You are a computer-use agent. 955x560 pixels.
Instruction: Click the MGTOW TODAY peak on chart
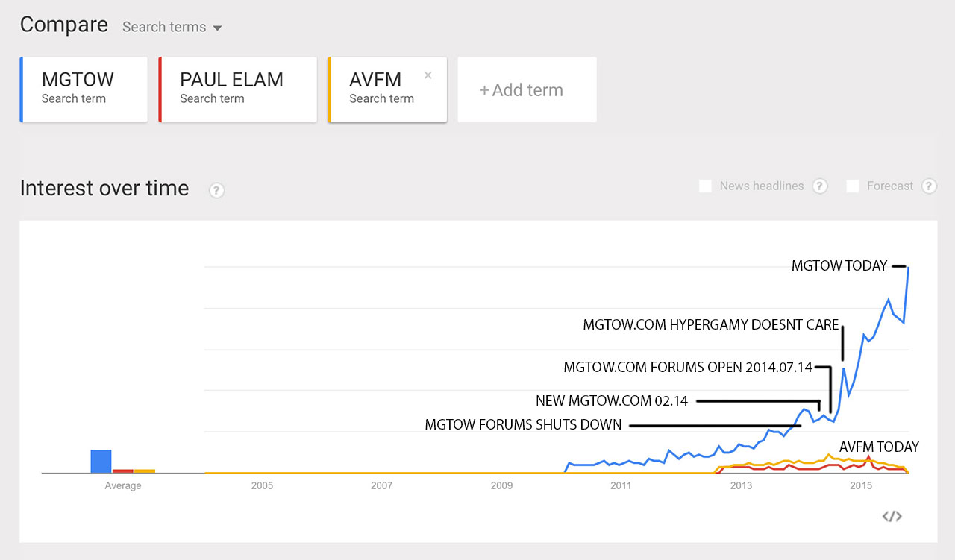tap(908, 267)
